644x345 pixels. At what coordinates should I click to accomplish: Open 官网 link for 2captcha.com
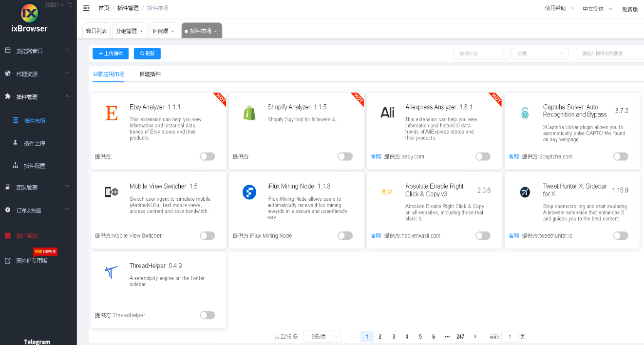point(513,156)
